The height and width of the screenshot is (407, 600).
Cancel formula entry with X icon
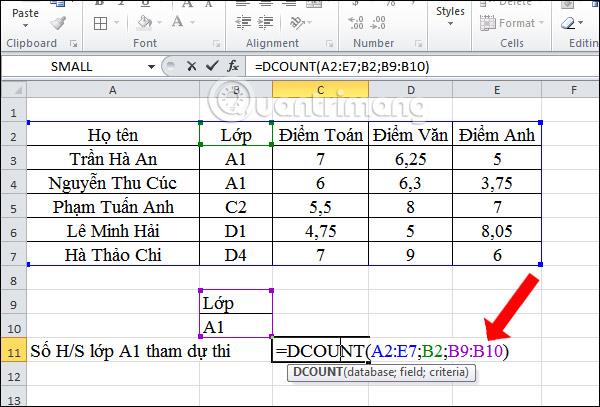coord(191,67)
